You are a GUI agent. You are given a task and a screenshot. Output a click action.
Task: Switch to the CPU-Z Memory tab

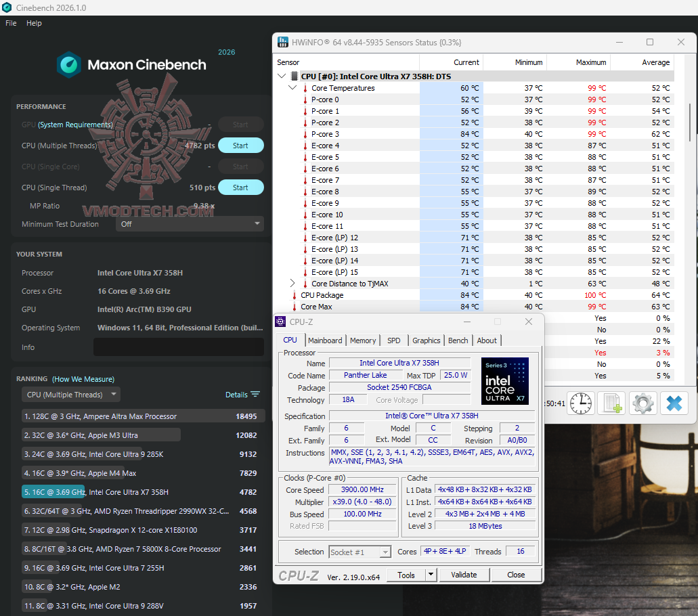click(363, 340)
